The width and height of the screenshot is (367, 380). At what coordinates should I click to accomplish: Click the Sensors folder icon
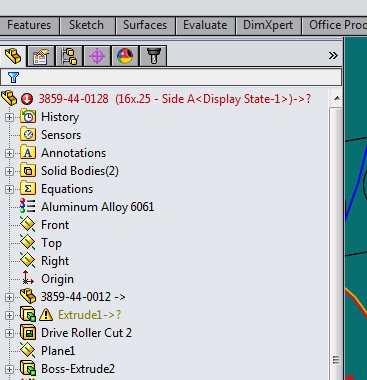28,135
